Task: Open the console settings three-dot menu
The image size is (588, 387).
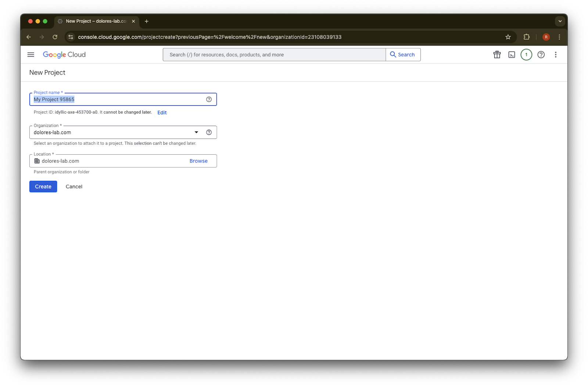Action: point(556,55)
